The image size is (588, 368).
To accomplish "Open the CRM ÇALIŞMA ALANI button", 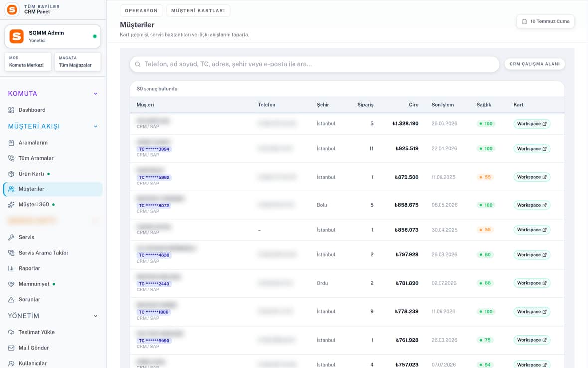I will tap(534, 64).
